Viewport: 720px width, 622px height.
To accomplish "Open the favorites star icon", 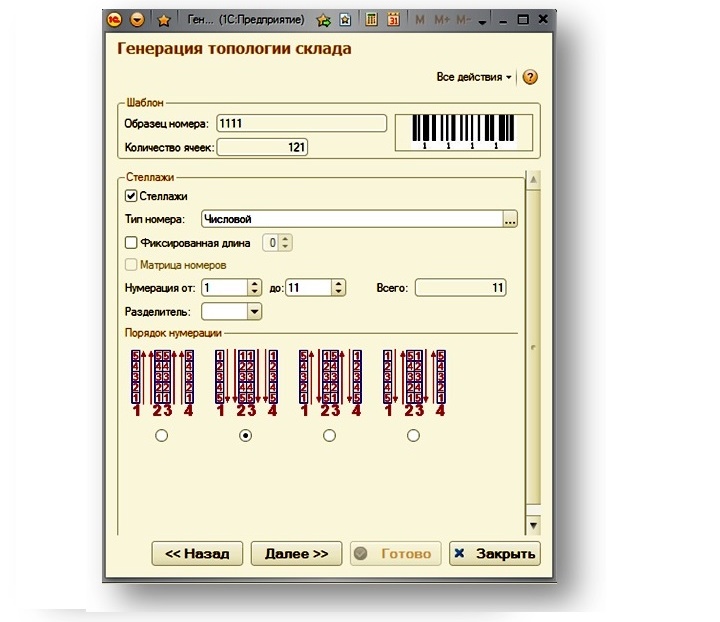I will 164,20.
